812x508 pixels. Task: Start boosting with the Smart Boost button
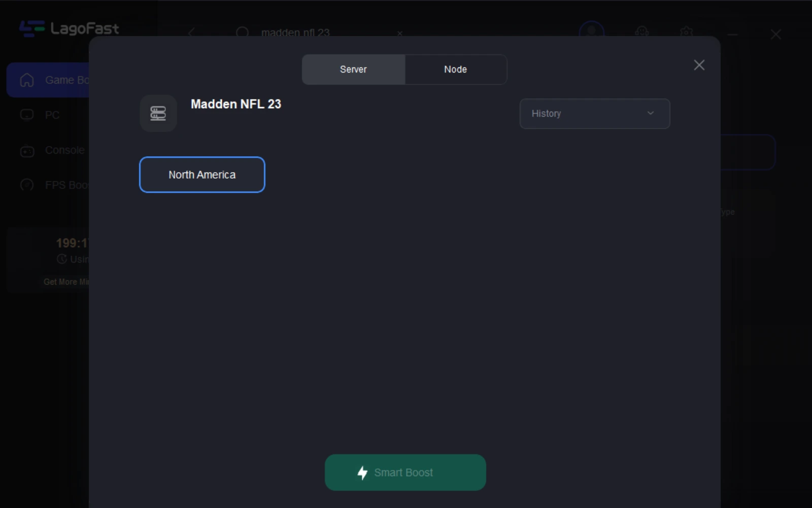pyautogui.click(x=405, y=472)
